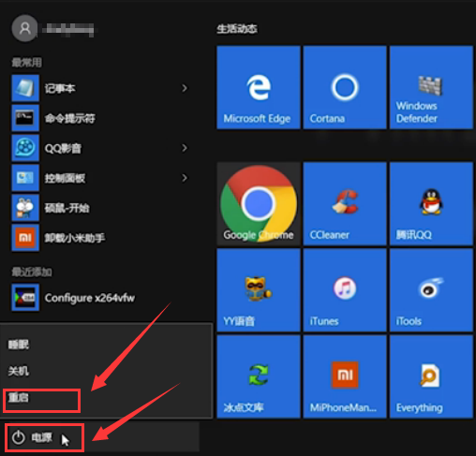This screenshot has height=456, width=476.
Task: Click the 电源 power button
Action: pos(100,437)
